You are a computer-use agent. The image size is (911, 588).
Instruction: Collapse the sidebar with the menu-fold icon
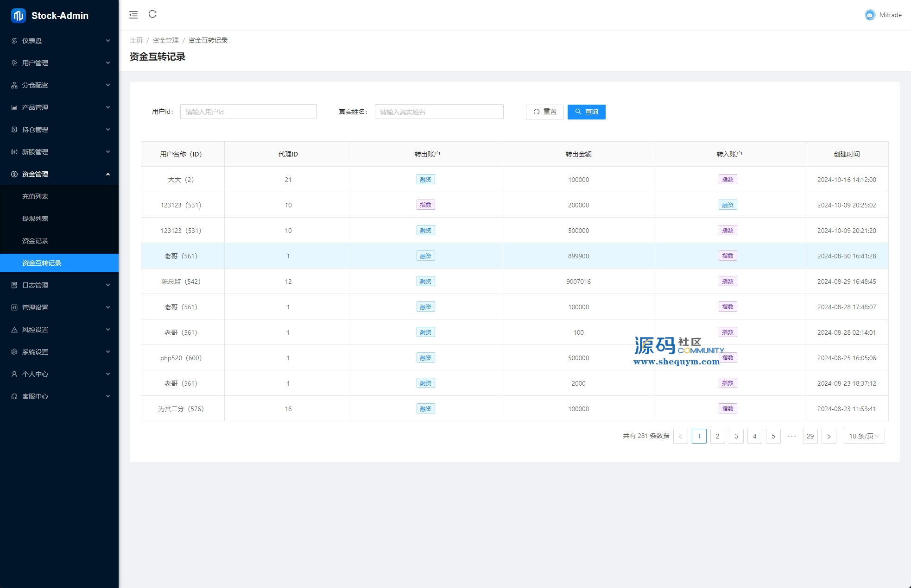pos(133,15)
